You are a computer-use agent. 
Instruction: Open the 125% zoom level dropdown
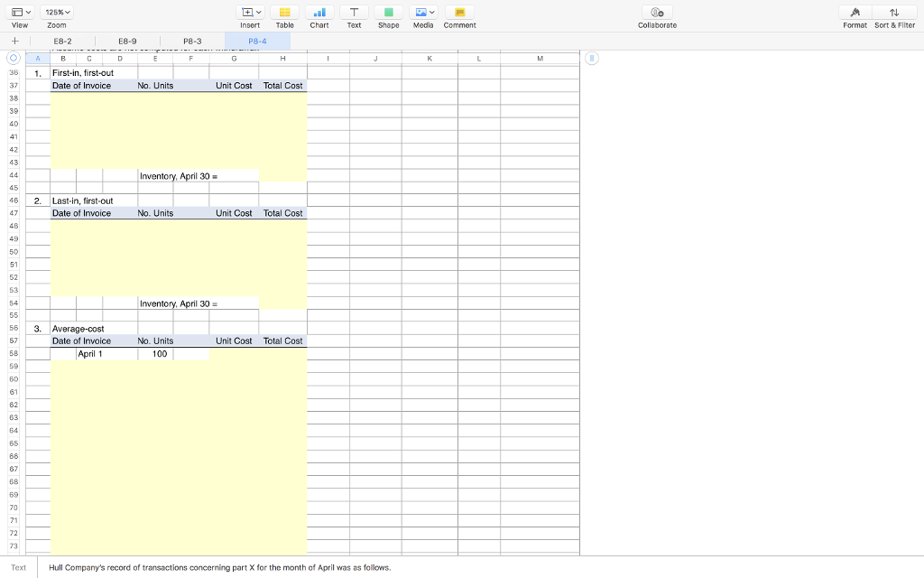(x=56, y=12)
